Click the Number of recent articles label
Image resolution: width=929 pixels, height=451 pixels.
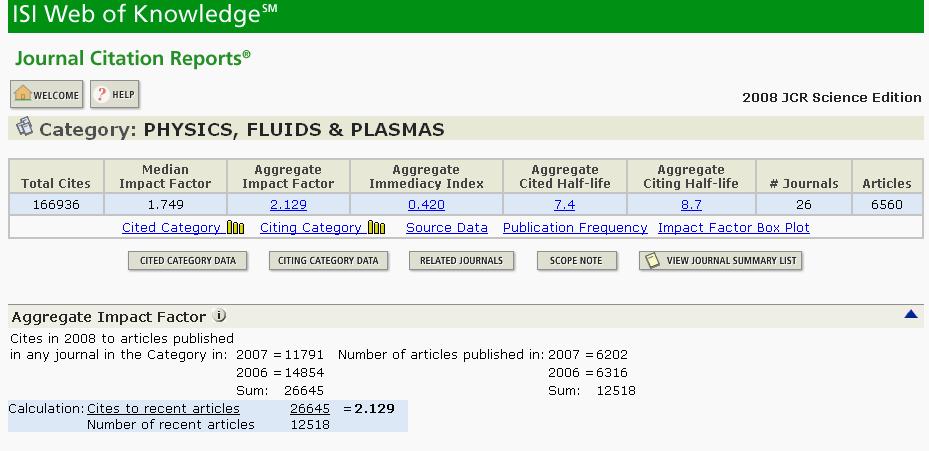coord(171,424)
